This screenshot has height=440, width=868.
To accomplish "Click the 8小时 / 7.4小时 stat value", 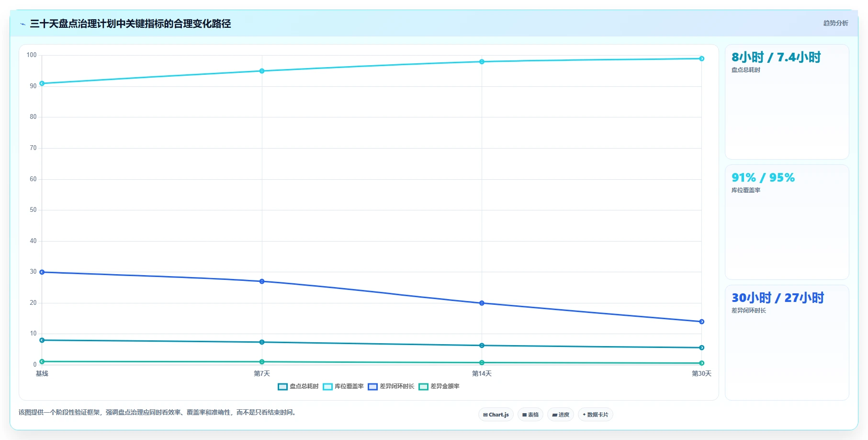I will (776, 58).
